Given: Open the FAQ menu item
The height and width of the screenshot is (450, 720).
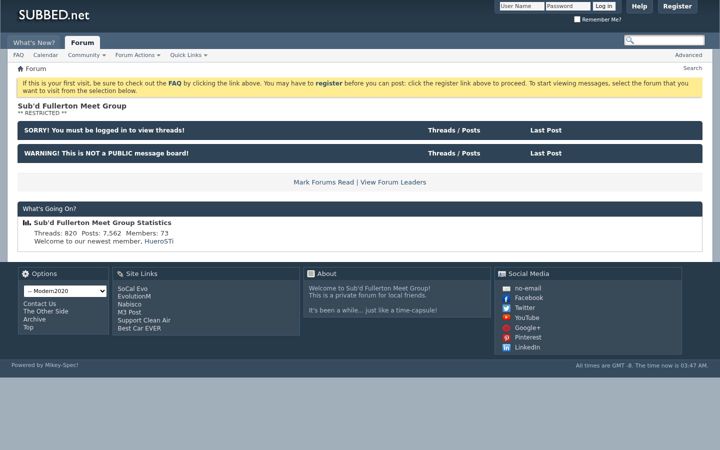Looking at the screenshot, I should click(x=18, y=55).
